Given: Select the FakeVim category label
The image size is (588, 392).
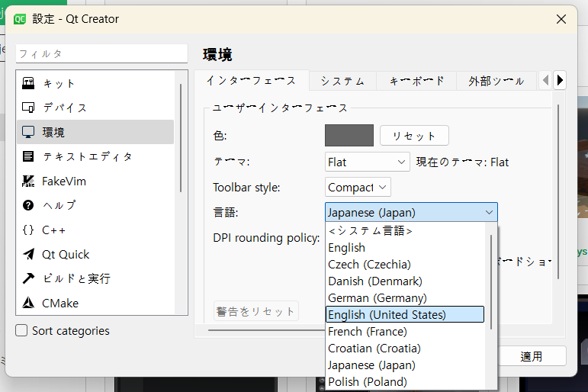Looking at the screenshot, I should coord(64,182).
